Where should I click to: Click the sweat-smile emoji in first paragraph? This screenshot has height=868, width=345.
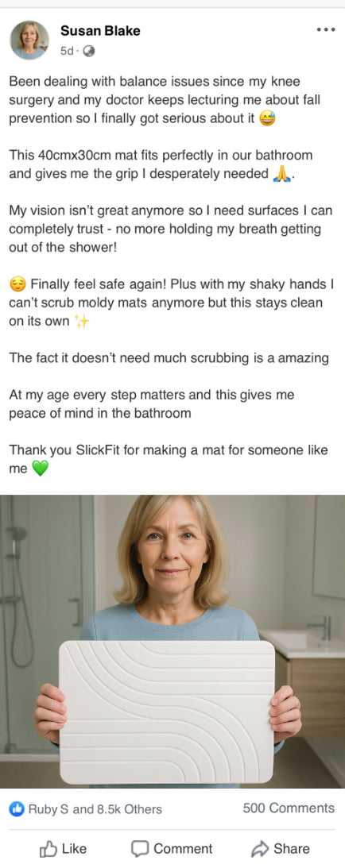coord(267,118)
